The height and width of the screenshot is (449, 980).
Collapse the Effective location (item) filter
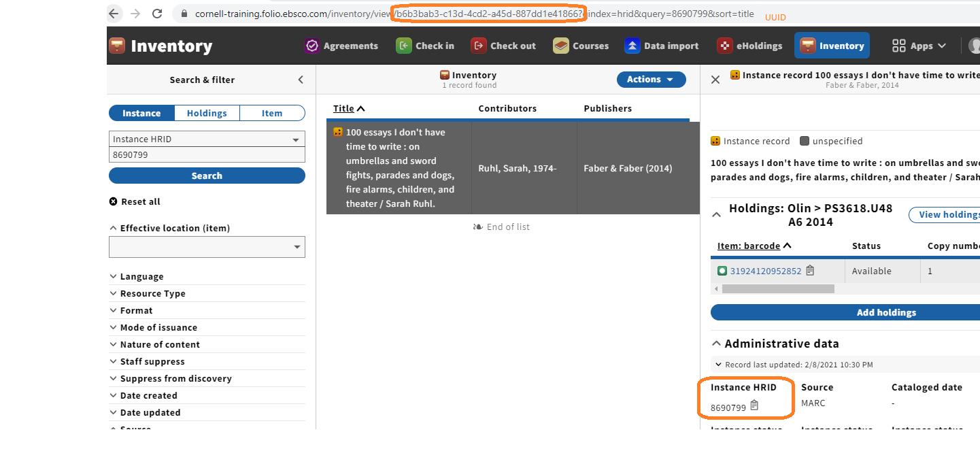[169, 228]
